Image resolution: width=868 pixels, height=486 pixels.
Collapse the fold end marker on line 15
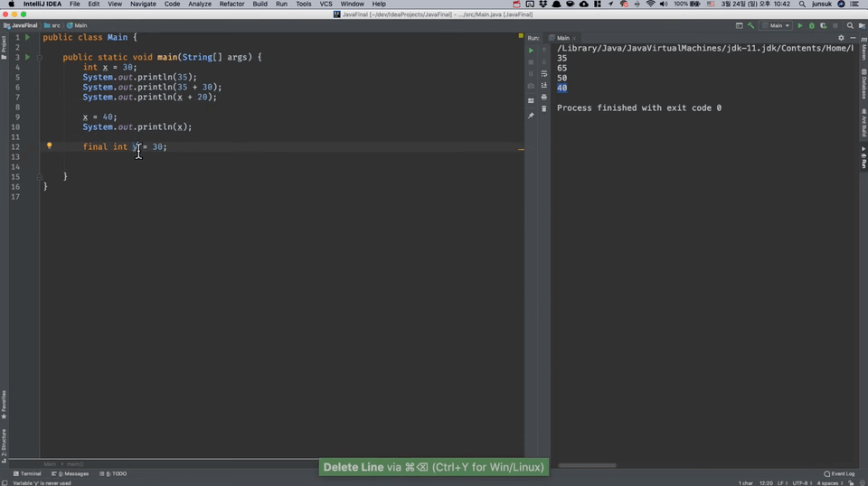[39, 177]
